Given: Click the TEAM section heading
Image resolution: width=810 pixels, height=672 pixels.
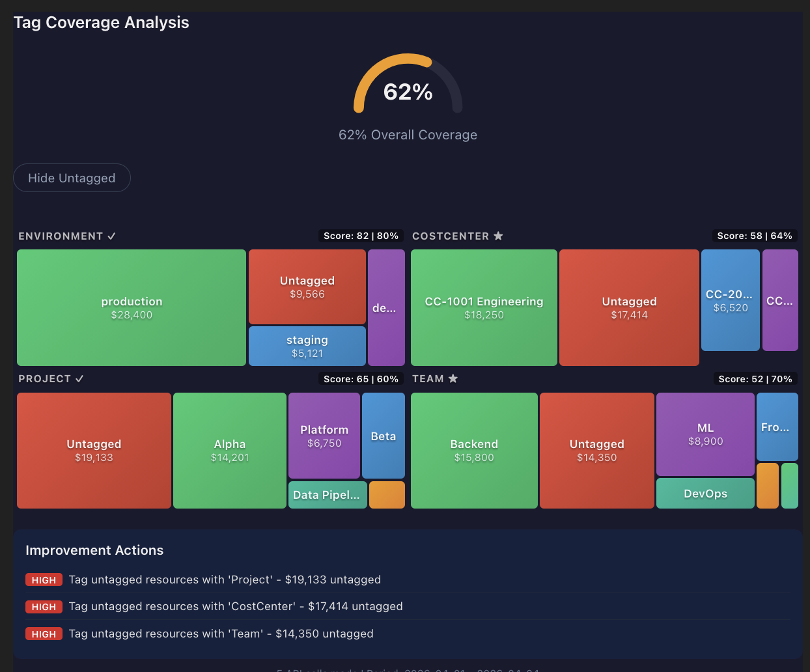Looking at the screenshot, I should coord(428,379).
